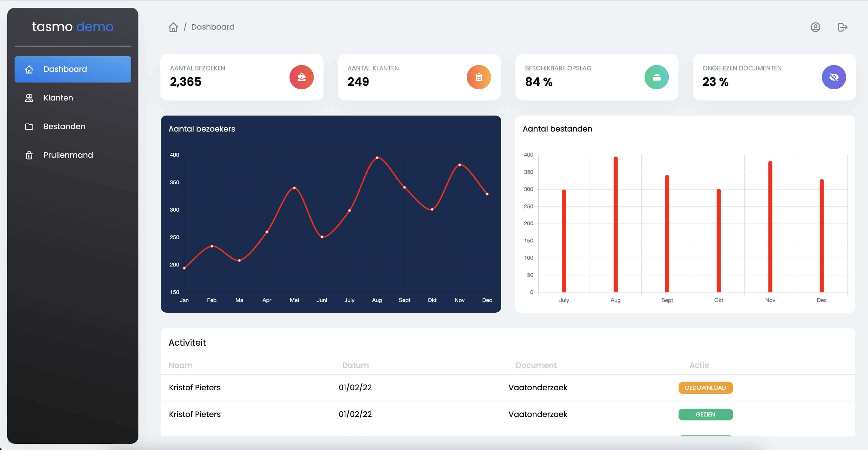
Task: Click the 249 clients value
Action: (358, 82)
